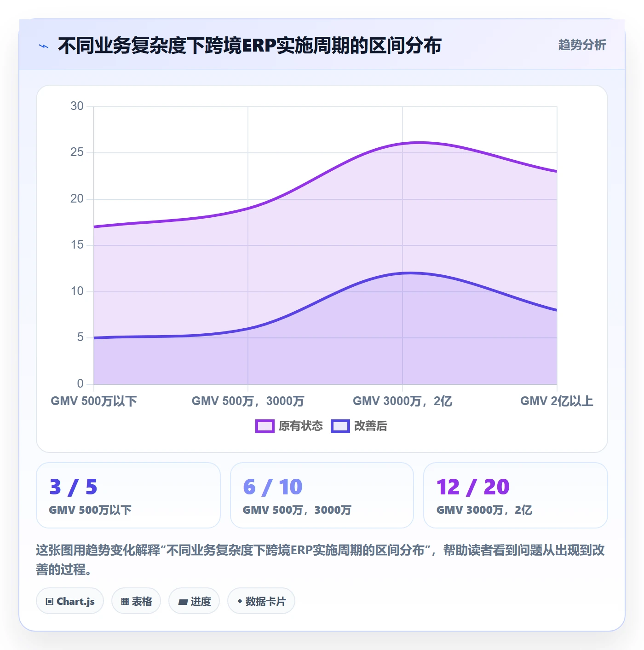
Task: Click the y-axis value 30
Action: click(x=77, y=106)
